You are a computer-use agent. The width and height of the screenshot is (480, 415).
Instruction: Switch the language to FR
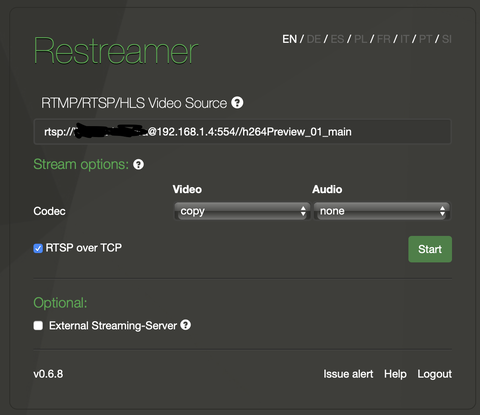click(384, 39)
